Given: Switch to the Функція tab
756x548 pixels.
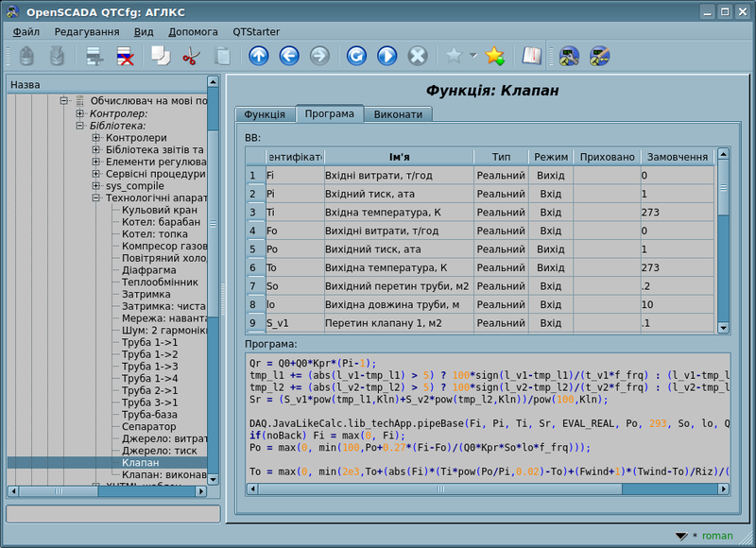Looking at the screenshot, I should tap(265, 114).
